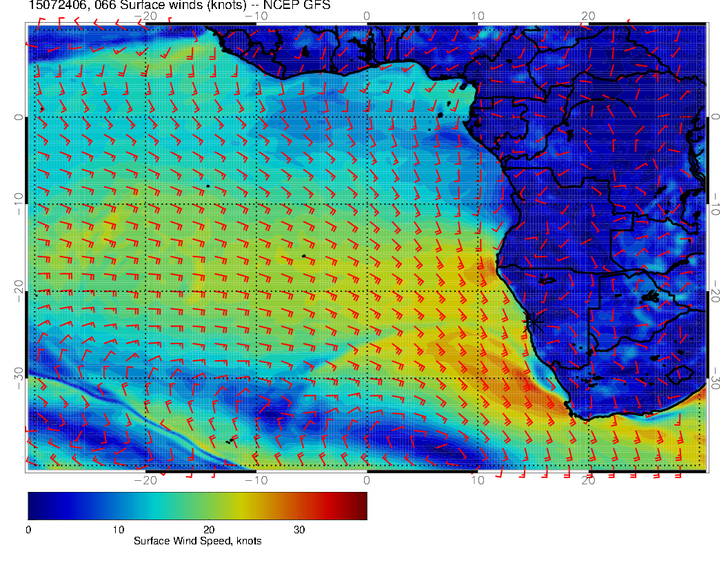This screenshot has height=563, width=728.
Task: Click the black asterisk marker on the coast
Action: pos(533,322)
